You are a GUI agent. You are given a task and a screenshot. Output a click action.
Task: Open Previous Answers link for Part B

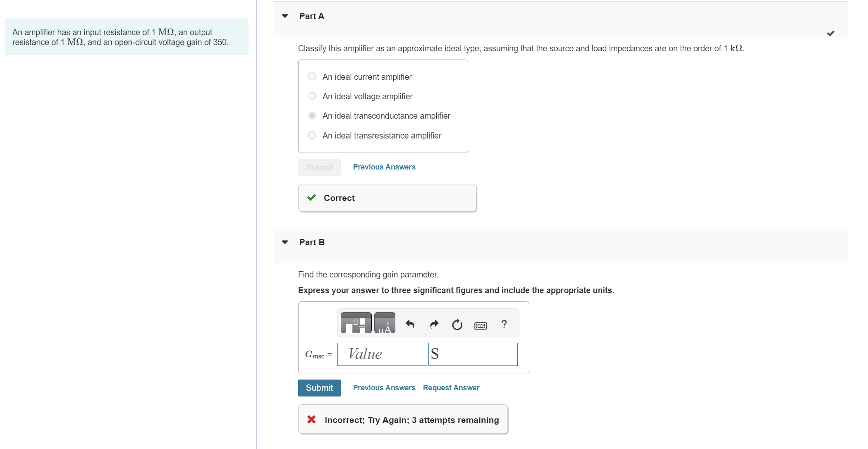(x=384, y=388)
